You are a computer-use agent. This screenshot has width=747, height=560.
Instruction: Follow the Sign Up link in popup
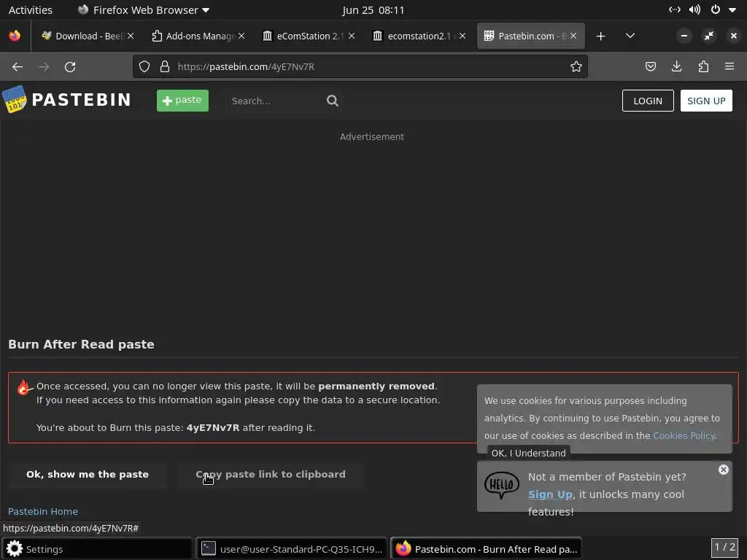click(x=550, y=494)
